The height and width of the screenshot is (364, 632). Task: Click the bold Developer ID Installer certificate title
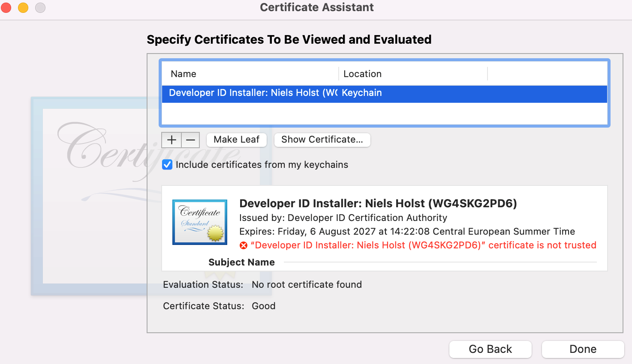pyautogui.click(x=378, y=203)
